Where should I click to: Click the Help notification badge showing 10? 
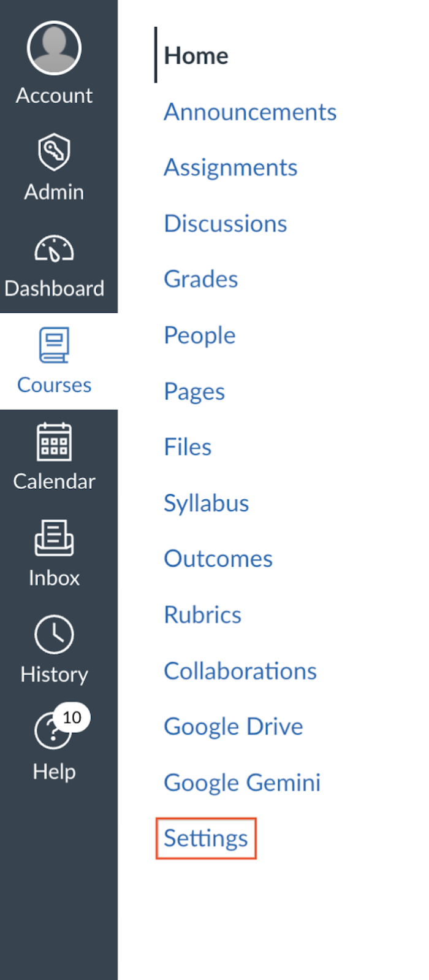coord(72,718)
